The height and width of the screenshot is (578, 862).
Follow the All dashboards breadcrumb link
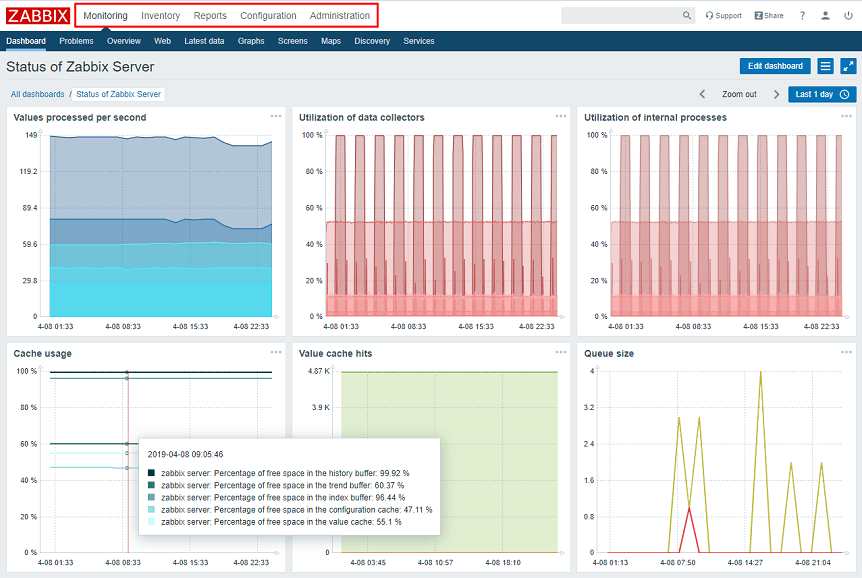pyautogui.click(x=38, y=94)
